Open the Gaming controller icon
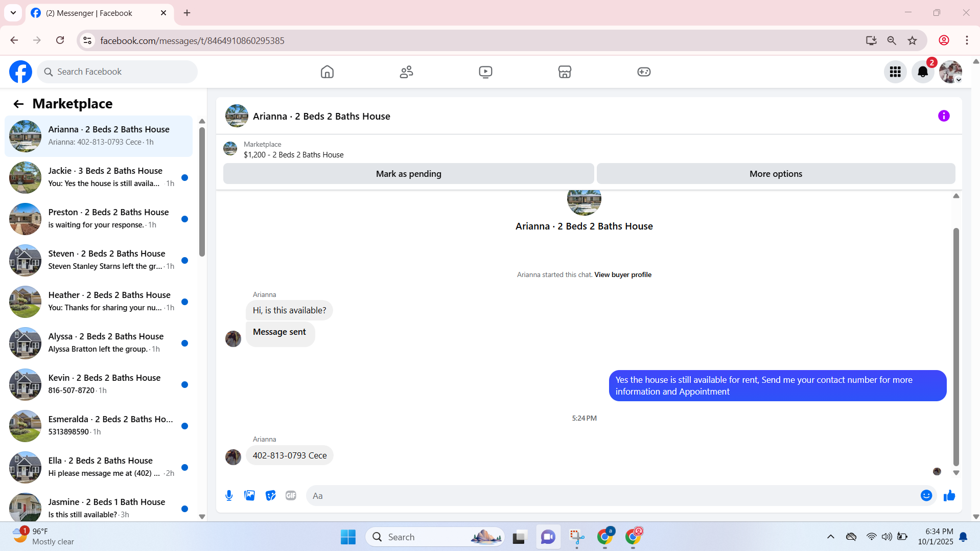Image resolution: width=980 pixels, height=551 pixels. point(644,72)
